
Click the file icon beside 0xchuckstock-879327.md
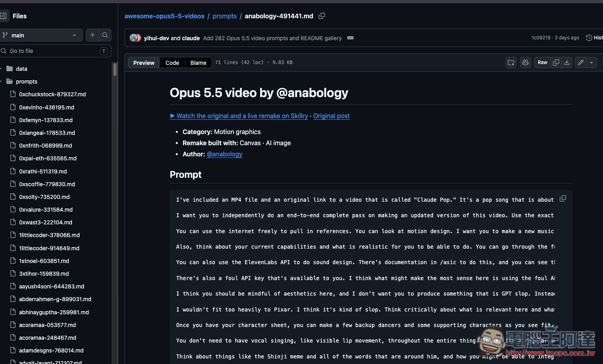(x=13, y=94)
